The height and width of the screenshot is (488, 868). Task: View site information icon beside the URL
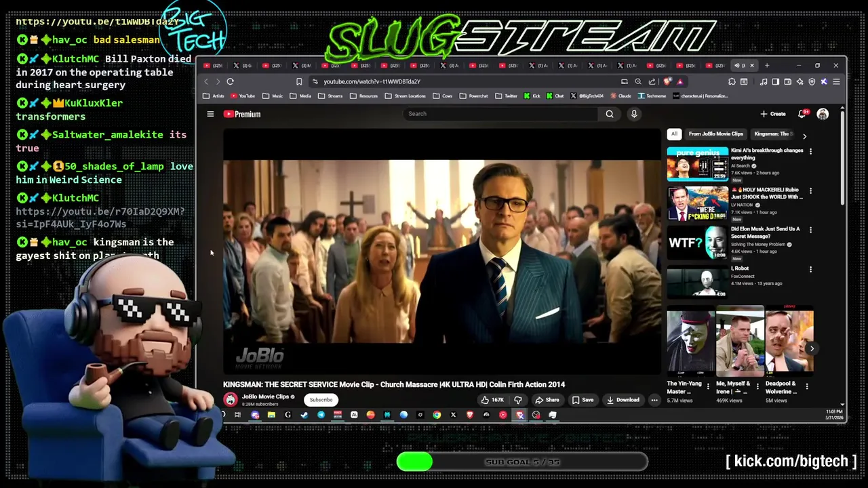(x=315, y=81)
